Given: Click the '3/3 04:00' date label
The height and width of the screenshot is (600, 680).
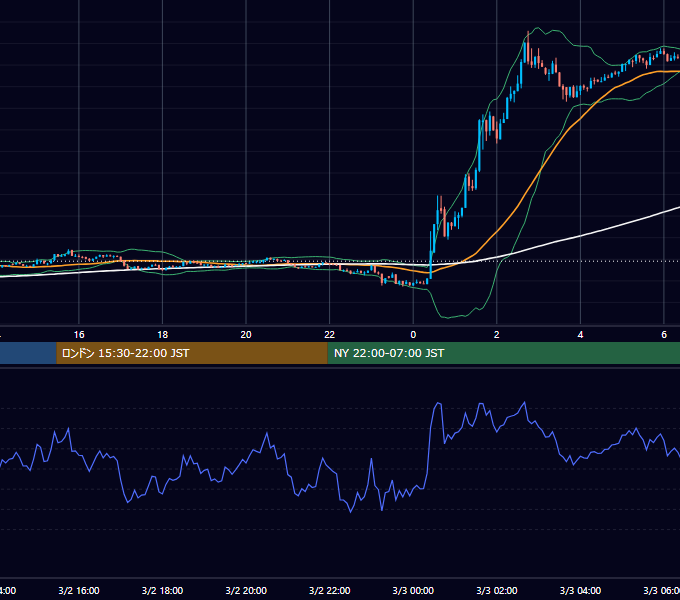Looking at the screenshot, I should pos(580,590).
